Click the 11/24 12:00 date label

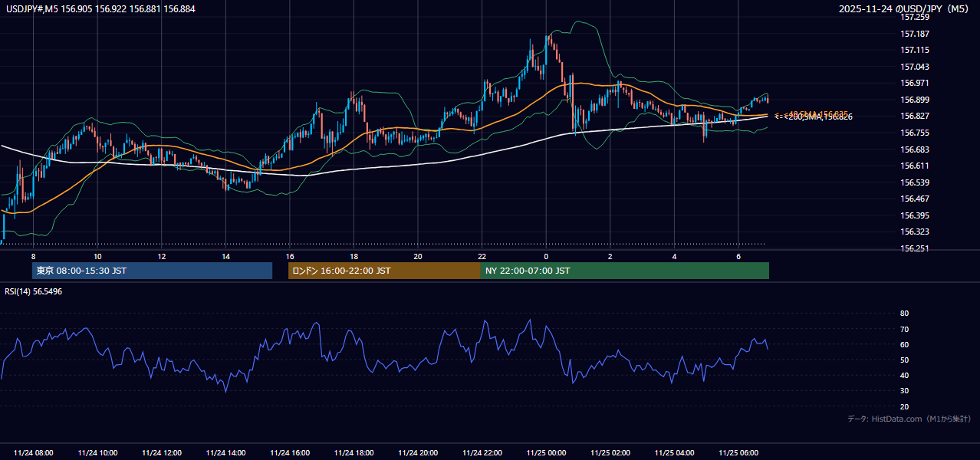(x=162, y=453)
